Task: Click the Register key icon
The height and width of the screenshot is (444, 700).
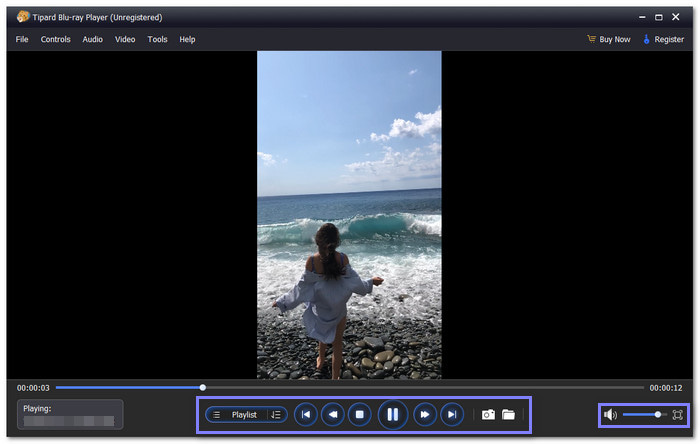Action: (x=646, y=39)
